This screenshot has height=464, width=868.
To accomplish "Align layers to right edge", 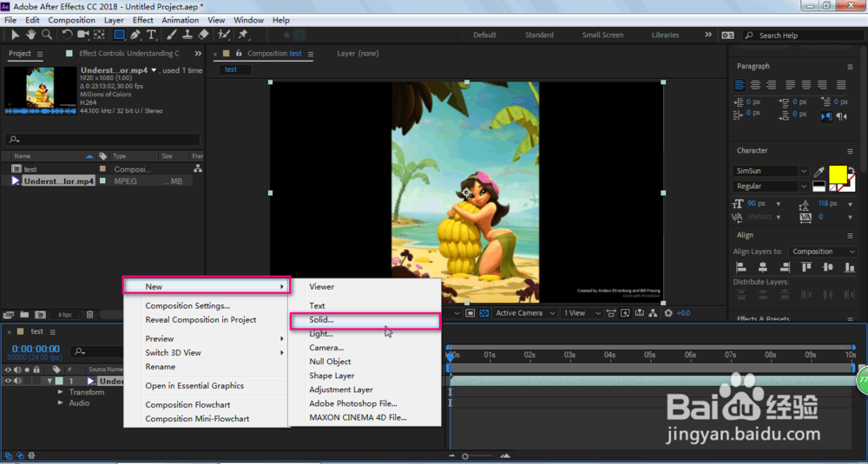I will [785, 268].
